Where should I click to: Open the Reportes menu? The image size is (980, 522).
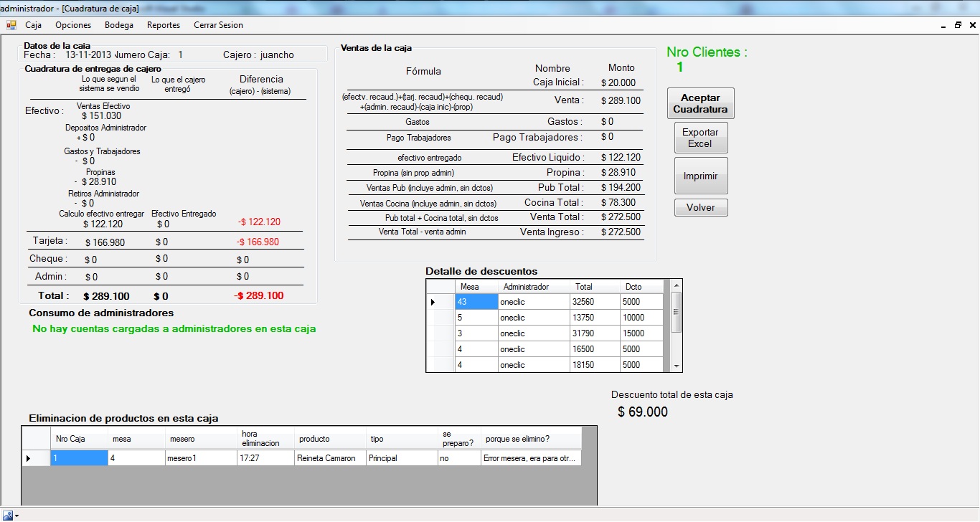coord(164,25)
